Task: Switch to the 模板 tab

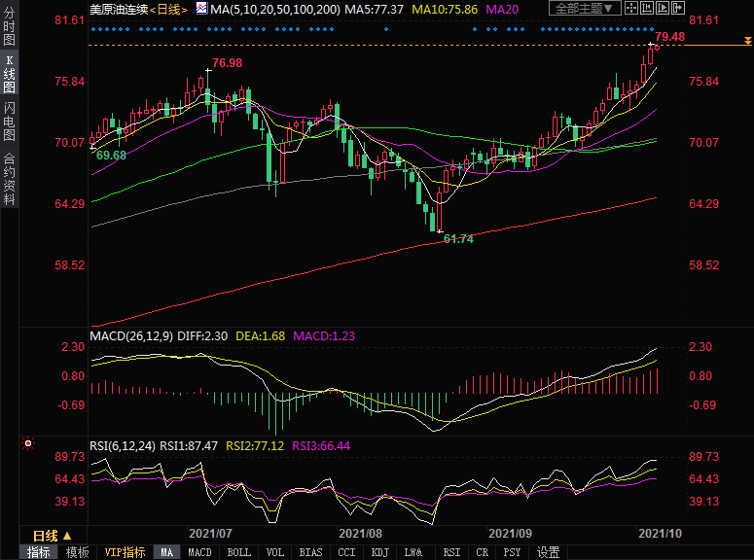Action: 77,552
